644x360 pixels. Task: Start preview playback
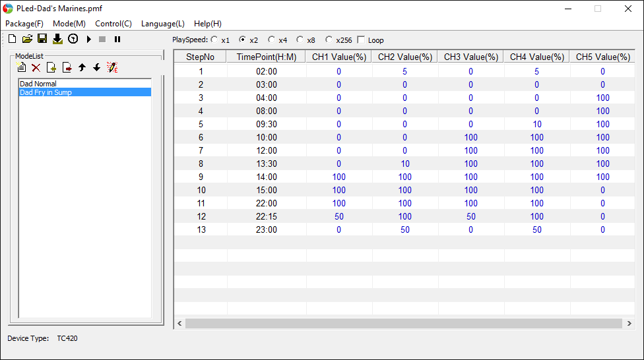(x=88, y=40)
